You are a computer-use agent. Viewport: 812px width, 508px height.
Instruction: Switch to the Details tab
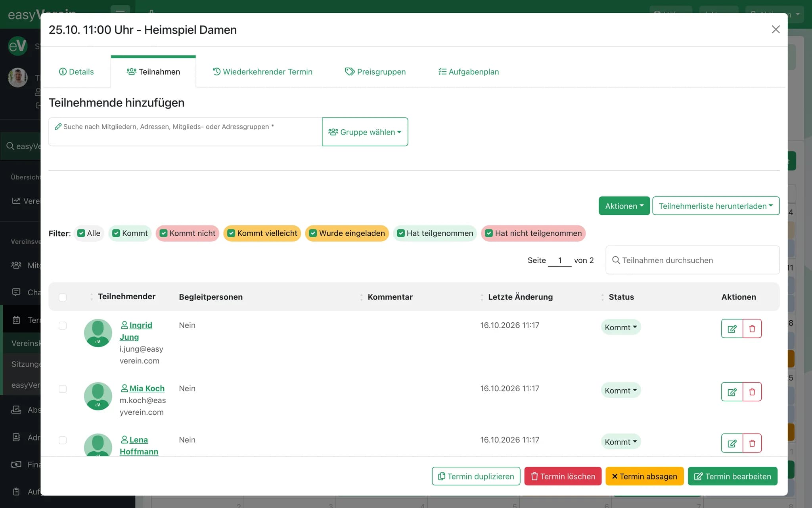(x=76, y=72)
